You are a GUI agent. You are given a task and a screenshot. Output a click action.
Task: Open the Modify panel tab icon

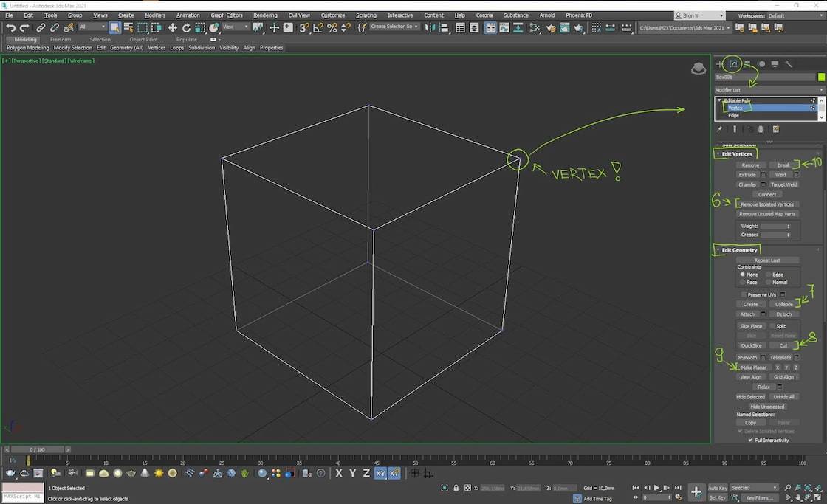[x=733, y=64]
